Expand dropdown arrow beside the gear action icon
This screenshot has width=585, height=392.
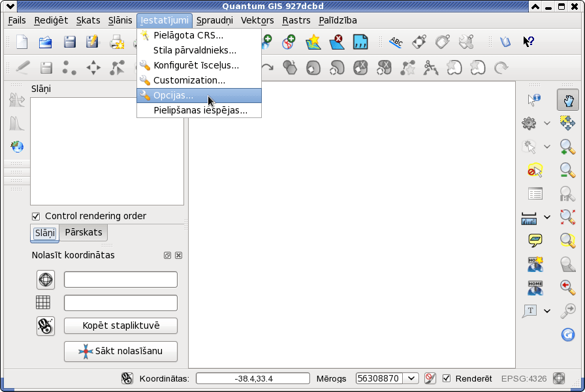click(x=547, y=123)
